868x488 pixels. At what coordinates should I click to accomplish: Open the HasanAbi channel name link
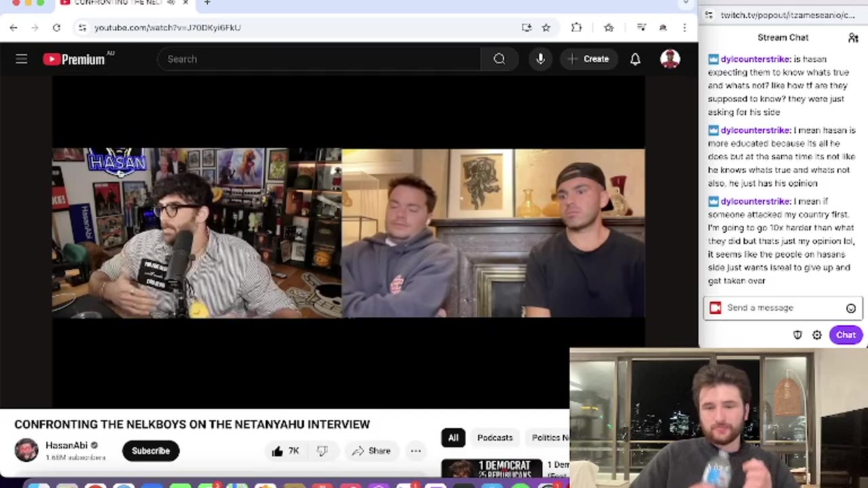point(66,445)
